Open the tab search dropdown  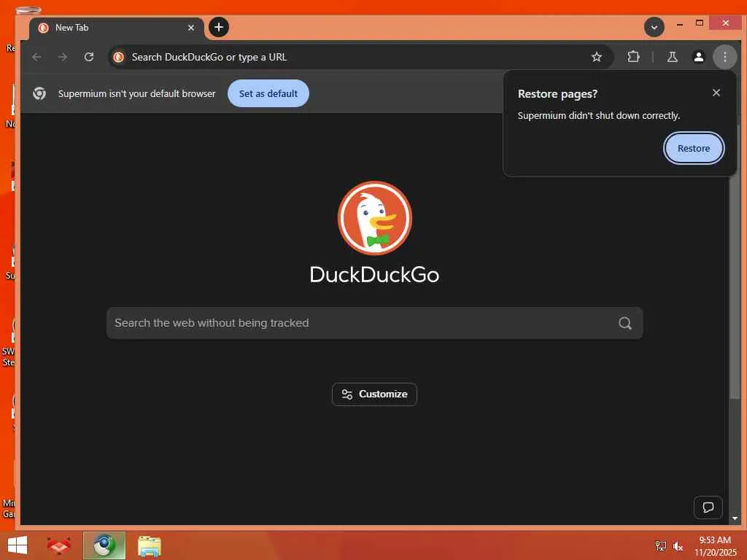pos(654,27)
